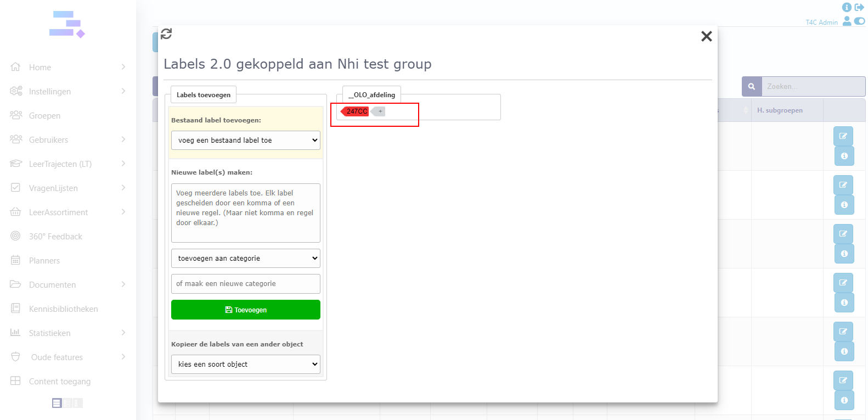Click the green Toevoegen button
The height and width of the screenshot is (420, 868).
point(245,310)
